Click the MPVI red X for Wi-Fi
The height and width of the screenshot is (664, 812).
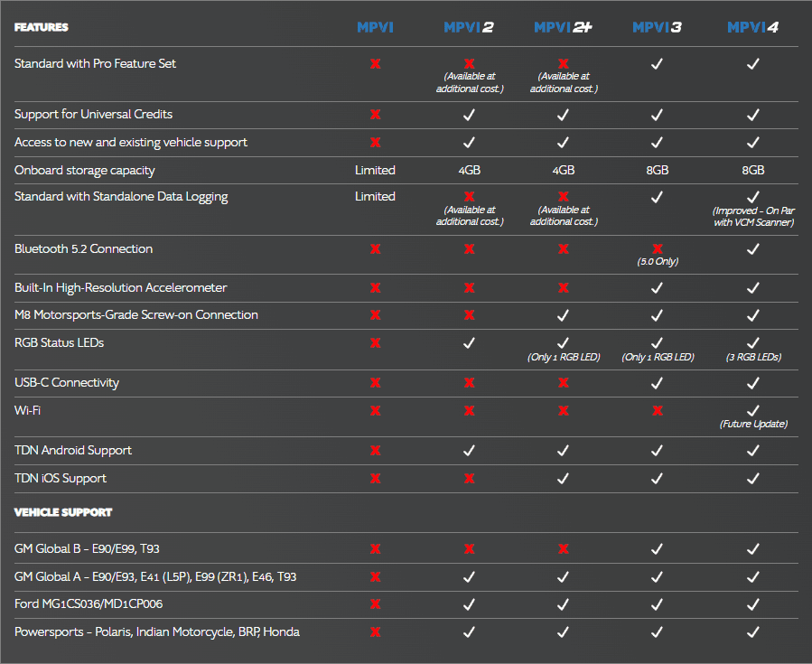tap(375, 410)
